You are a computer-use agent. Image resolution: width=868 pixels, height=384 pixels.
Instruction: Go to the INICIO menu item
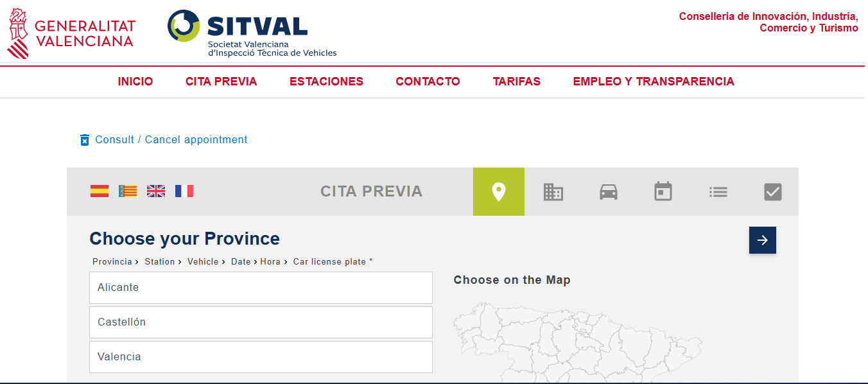point(135,82)
